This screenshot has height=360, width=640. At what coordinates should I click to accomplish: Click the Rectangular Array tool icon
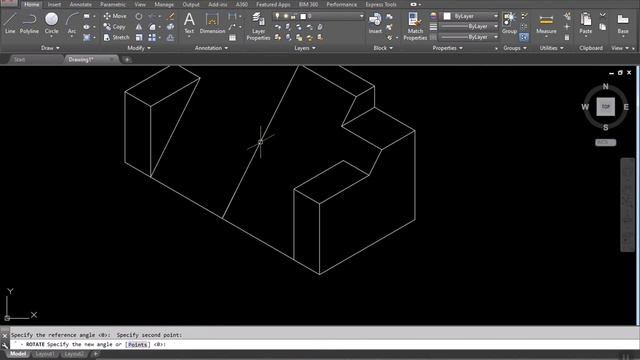click(x=152, y=38)
